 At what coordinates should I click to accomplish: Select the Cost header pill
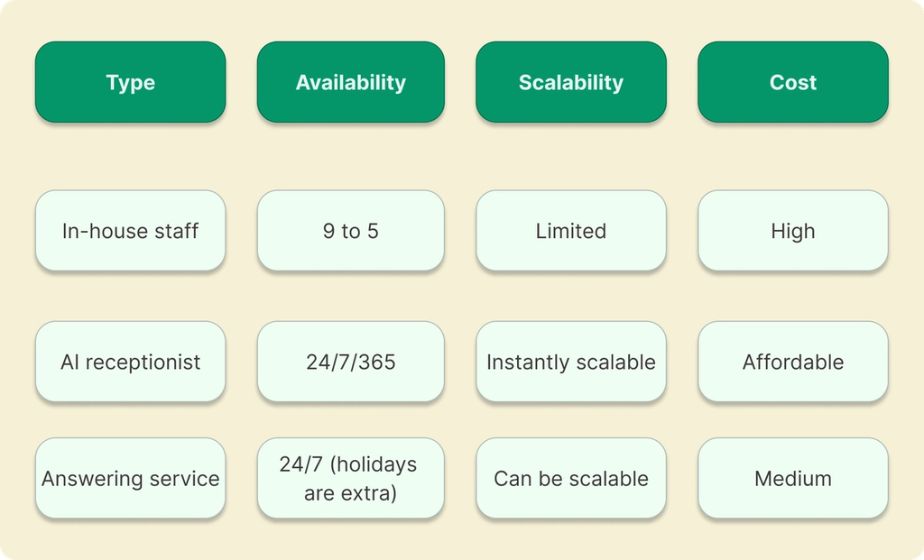click(x=792, y=82)
